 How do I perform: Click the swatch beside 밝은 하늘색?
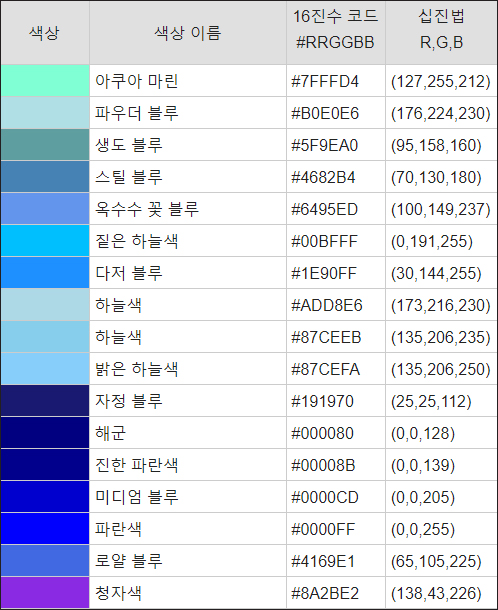pos(45,368)
